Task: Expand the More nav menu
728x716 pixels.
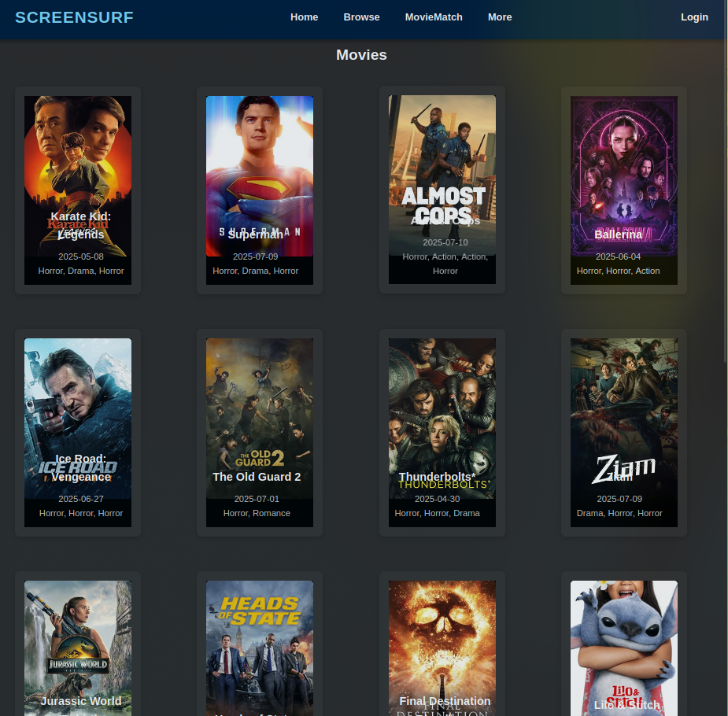Action: click(500, 17)
